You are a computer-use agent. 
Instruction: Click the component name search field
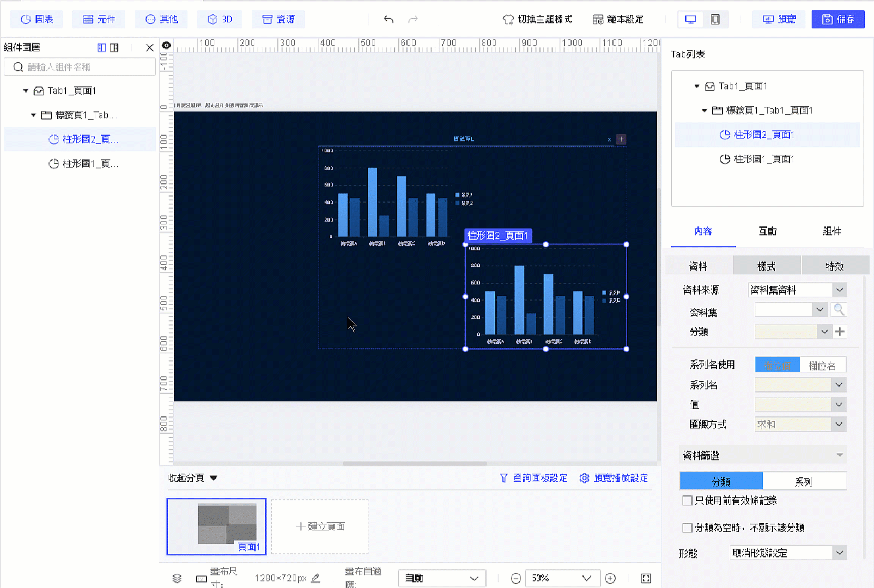tap(80, 67)
